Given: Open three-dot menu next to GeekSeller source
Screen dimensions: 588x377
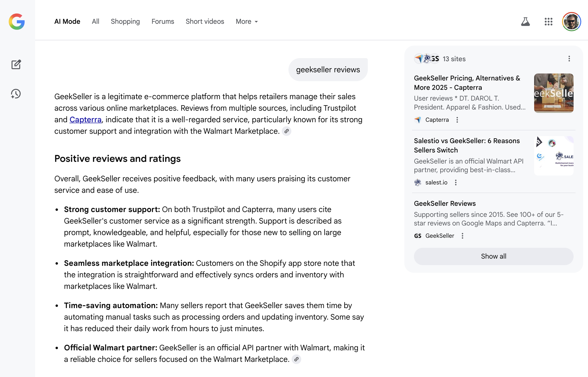Looking at the screenshot, I should [462, 236].
